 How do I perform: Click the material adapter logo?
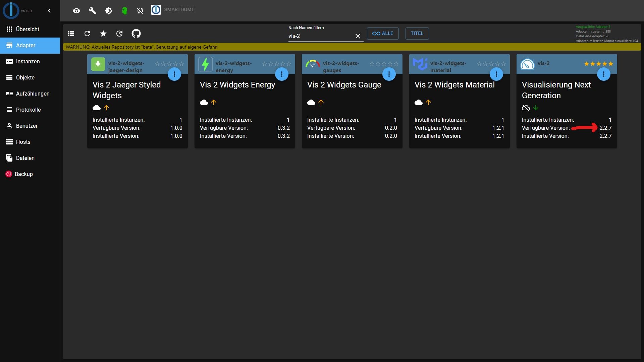tap(420, 64)
